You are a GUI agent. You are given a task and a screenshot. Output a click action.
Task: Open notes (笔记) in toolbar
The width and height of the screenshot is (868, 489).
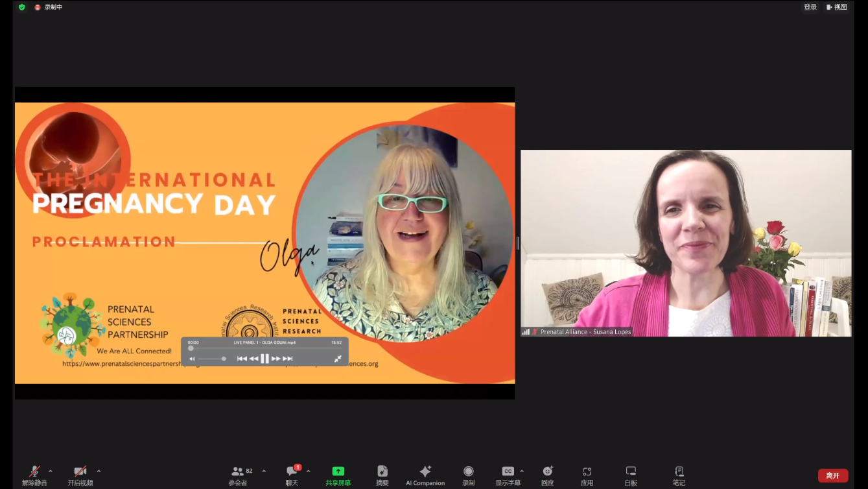pos(679,475)
